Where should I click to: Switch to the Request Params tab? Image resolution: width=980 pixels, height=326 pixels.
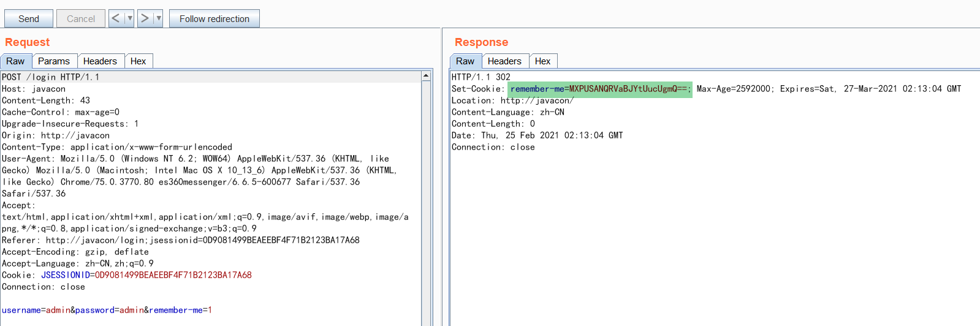point(54,61)
